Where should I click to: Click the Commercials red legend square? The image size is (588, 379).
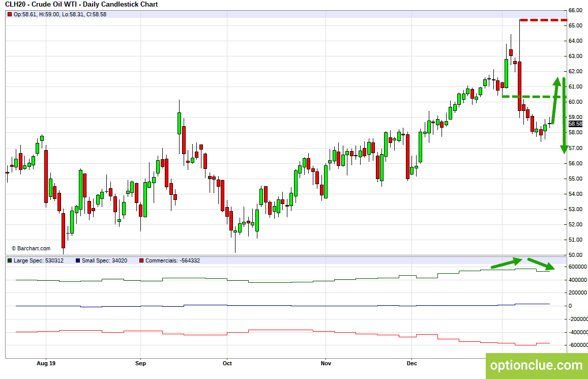point(141,260)
